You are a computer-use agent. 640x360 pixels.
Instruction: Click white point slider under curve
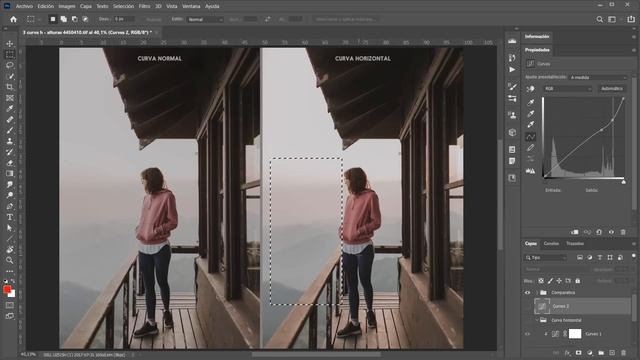coord(623,182)
